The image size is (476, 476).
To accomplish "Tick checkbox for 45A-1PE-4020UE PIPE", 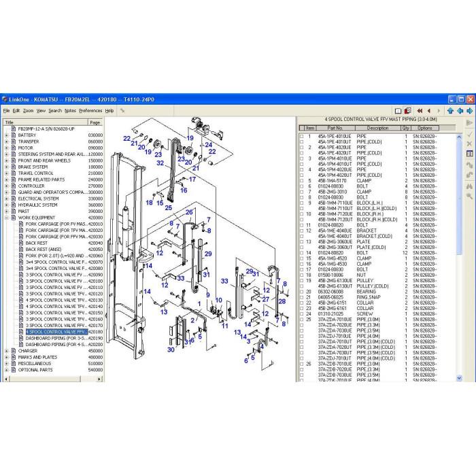I will pos(301,148).
